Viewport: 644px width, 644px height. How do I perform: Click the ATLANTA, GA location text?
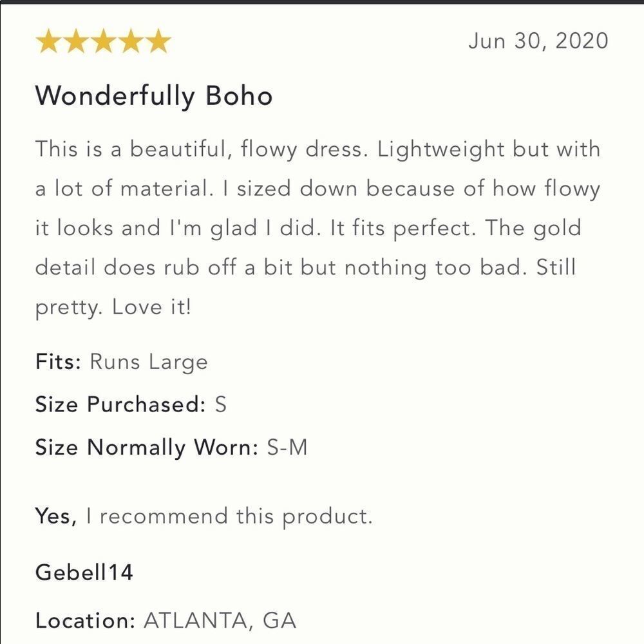(x=220, y=621)
